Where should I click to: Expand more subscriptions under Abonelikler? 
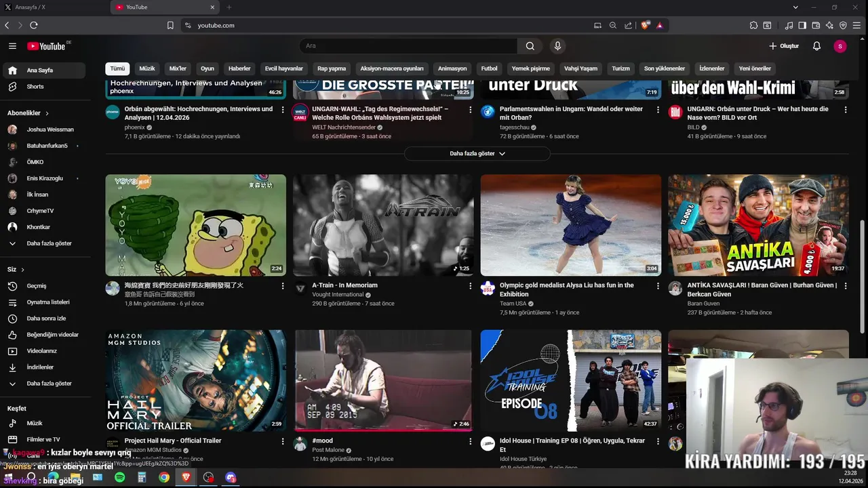[45, 243]
